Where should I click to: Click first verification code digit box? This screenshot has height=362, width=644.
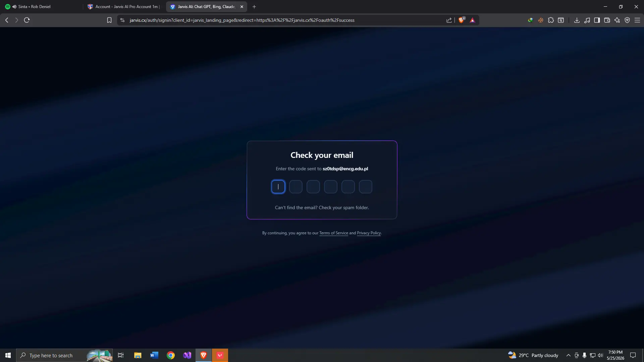[x=278, y=187]
